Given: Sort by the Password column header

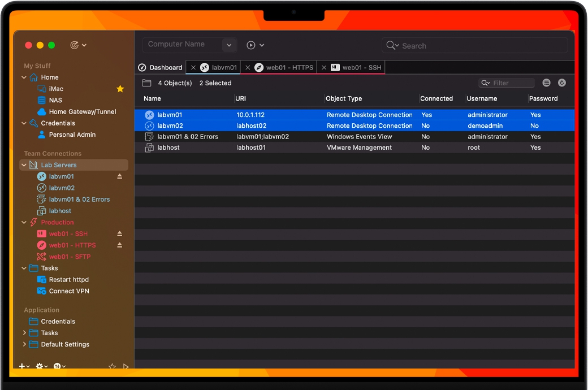Looking at the screenshot, I should [543, 98].
